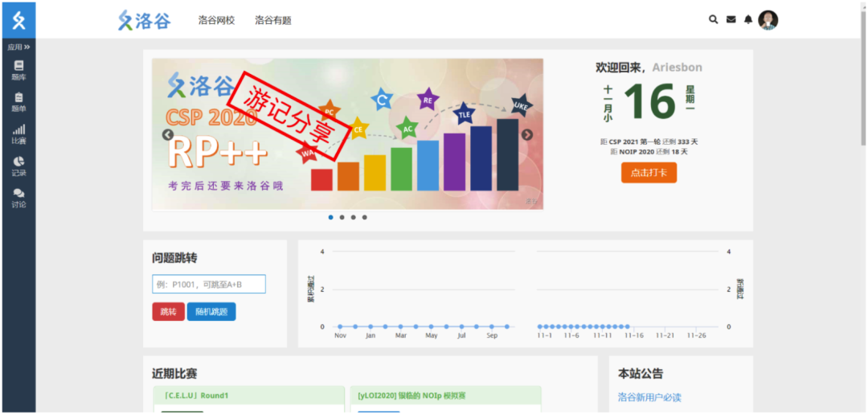Open the 洛谷新用户必读 announcement
Image resolution: width=868 pixels, height=415 pixels.
click(x=649, y=397)
